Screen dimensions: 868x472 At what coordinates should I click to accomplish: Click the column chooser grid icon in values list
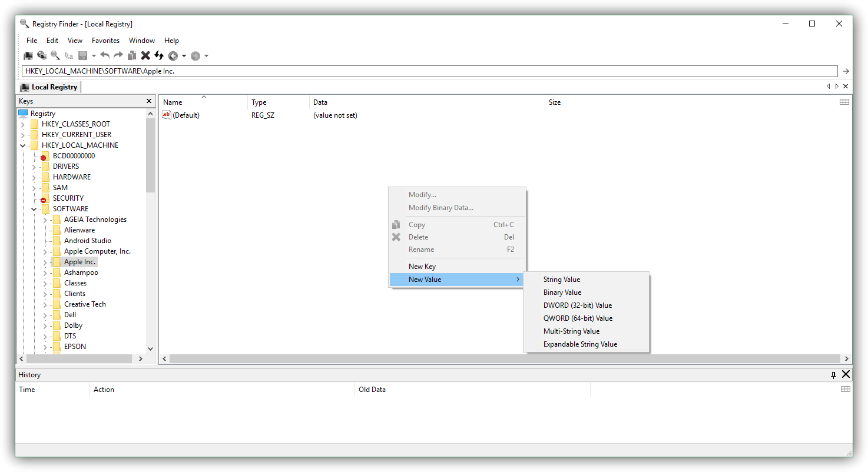844,102
